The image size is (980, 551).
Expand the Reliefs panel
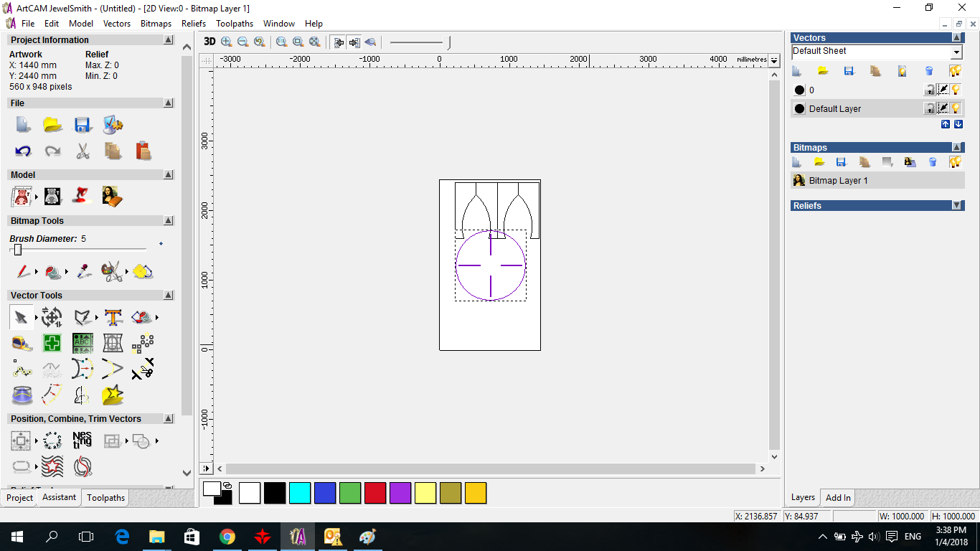957,205
